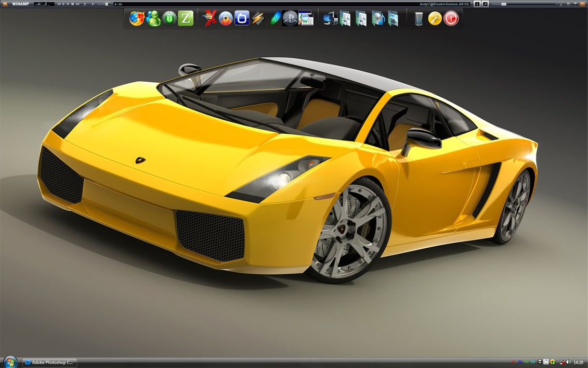This screenshot has height=368, width=588.
Task: Open Windows Live Messenger from dock
Action: pyautogui.click(x=153, y=18)
